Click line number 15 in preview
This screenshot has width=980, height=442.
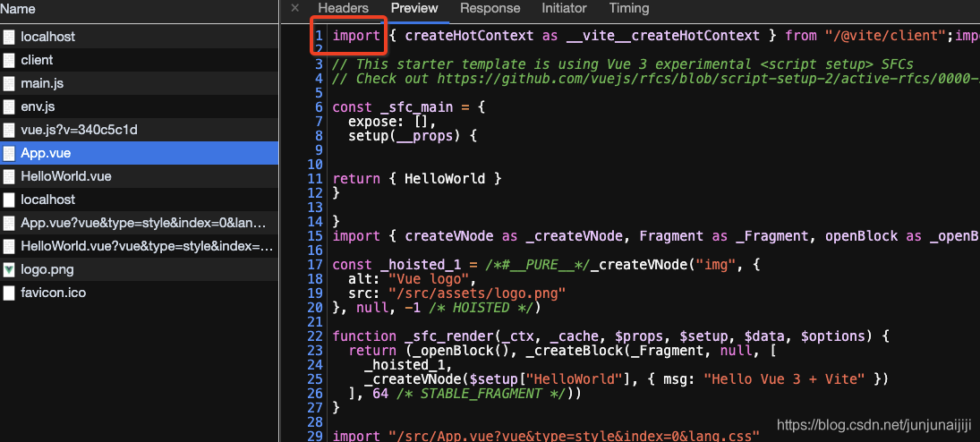coord(315,236)
